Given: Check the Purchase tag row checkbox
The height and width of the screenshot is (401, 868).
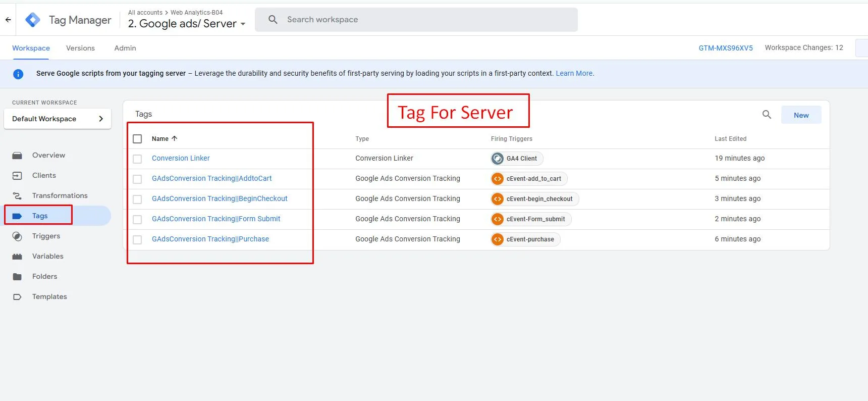Looking at the screenshot, I should pos(137,240).
